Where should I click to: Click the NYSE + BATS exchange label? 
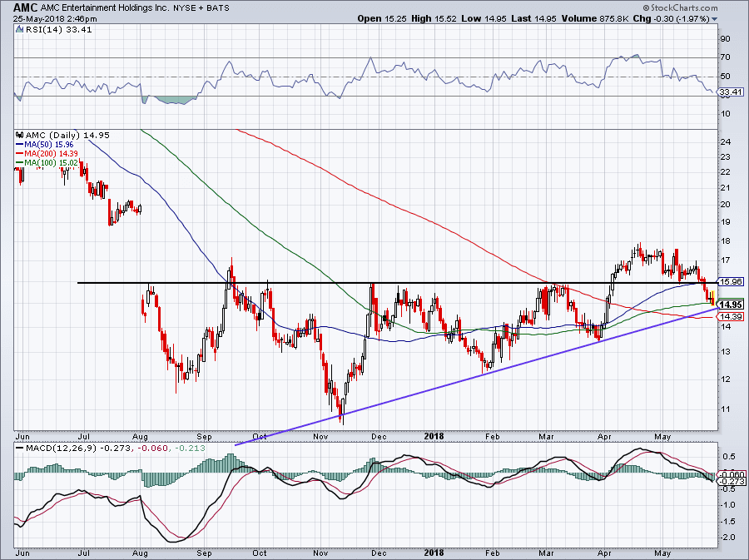coord(201,7)
